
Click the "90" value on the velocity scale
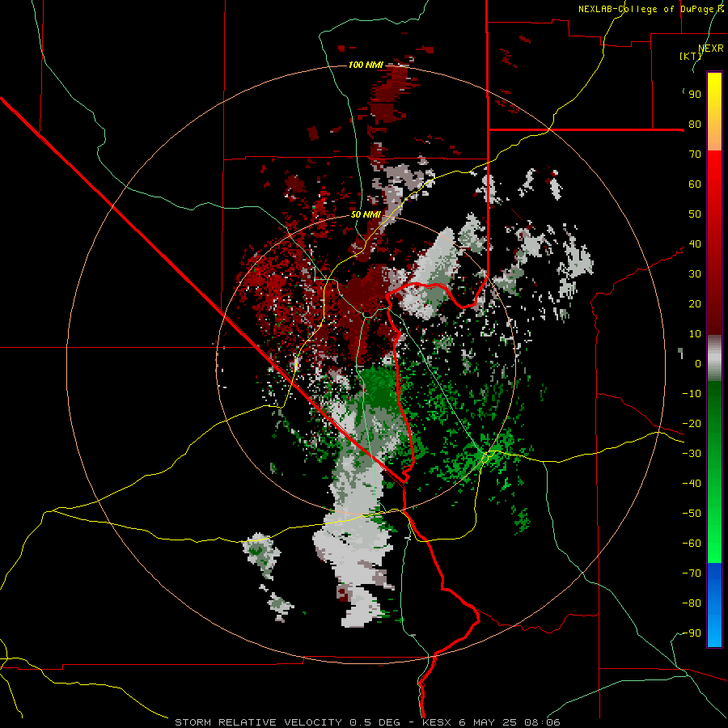[695, 95]
